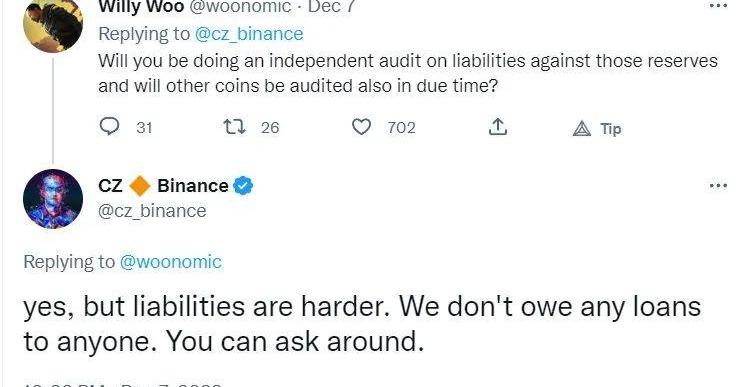Screen dimensions: 747x387
Task: Click the CZ Binance display name
Action: tap(163, 186)
